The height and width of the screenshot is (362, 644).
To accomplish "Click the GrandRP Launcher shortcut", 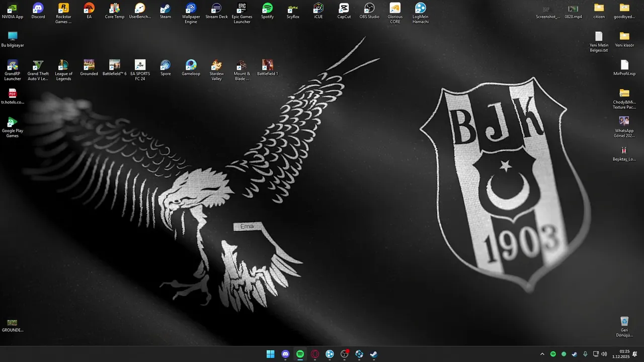I will coord(13,70).
